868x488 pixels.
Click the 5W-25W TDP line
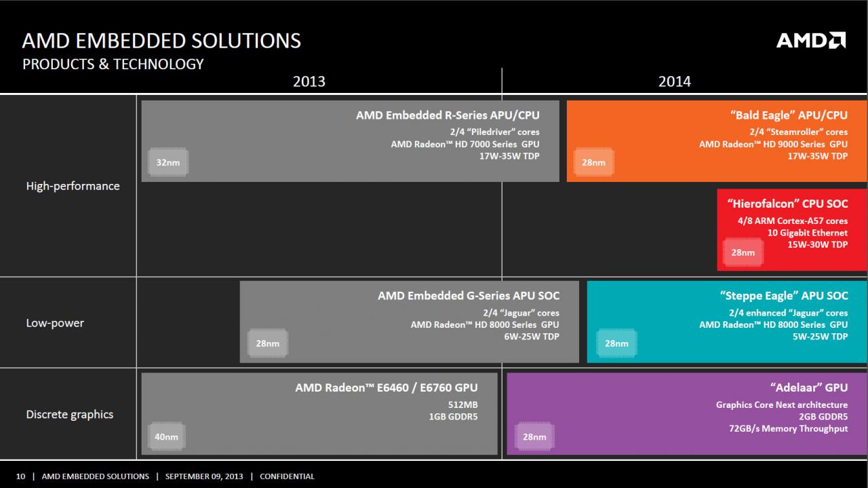click(821, 337)
